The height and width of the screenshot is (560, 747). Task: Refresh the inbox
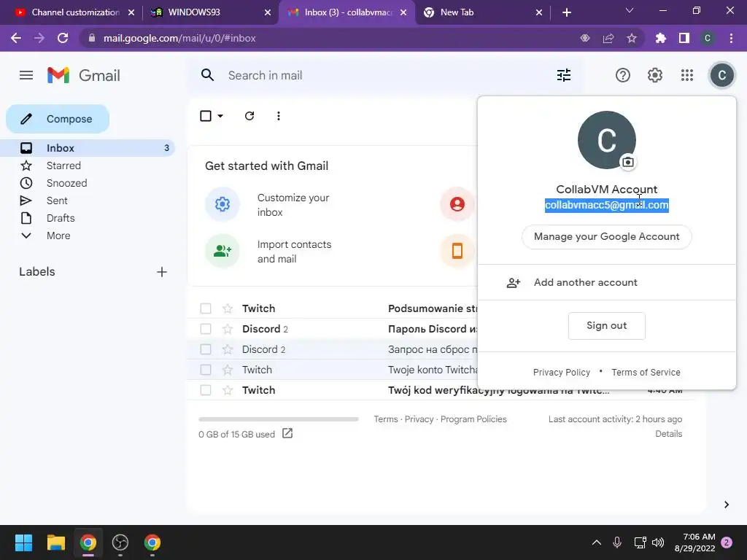point(249,116)
